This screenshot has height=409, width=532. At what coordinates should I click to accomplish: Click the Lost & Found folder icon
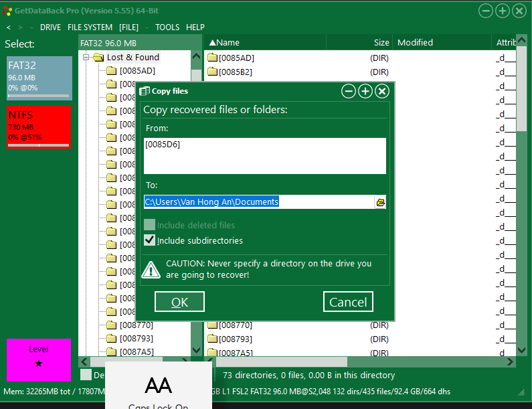click(x=98, y=58)
